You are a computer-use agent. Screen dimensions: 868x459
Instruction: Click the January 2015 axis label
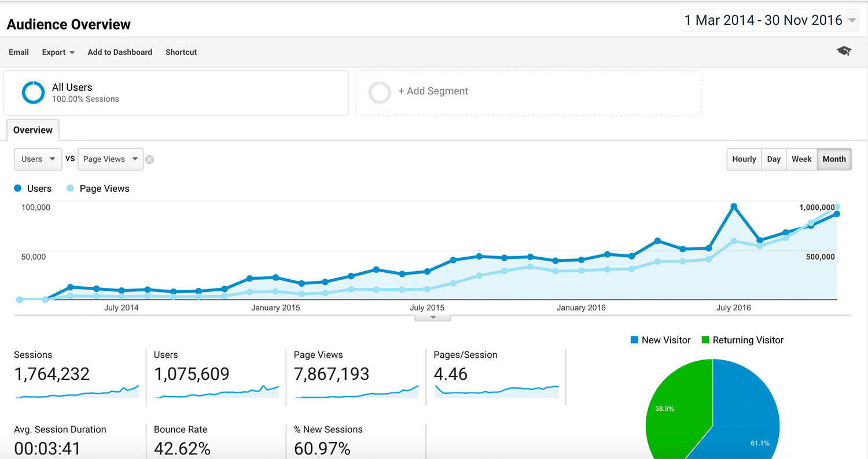(275, 308)
